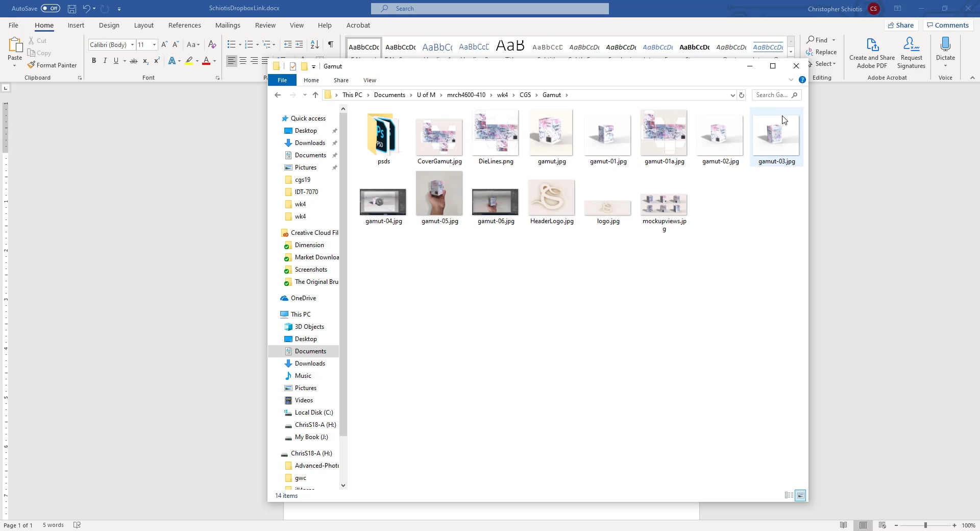Open the References tab in Word
Image resolution: width=980 pixels, height=531 pixels.
click(x=185, y=25)
